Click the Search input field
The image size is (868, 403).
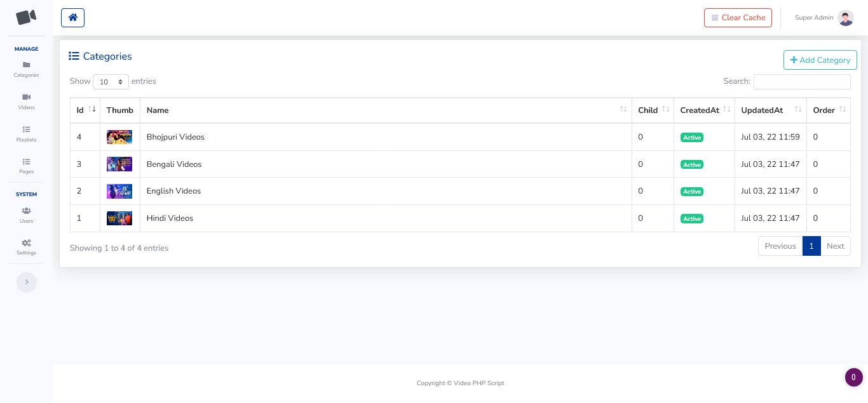click(x=801, y=82)
